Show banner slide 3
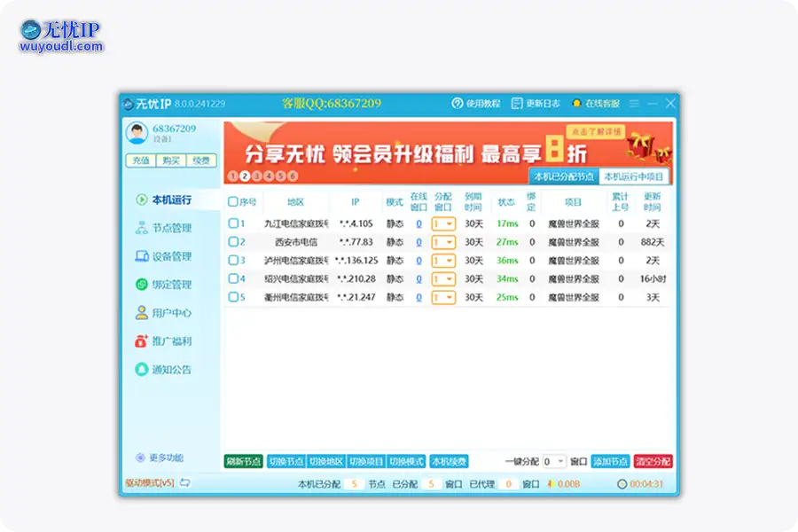The width and height of the screenshot is (798, 532). [257, 176]
